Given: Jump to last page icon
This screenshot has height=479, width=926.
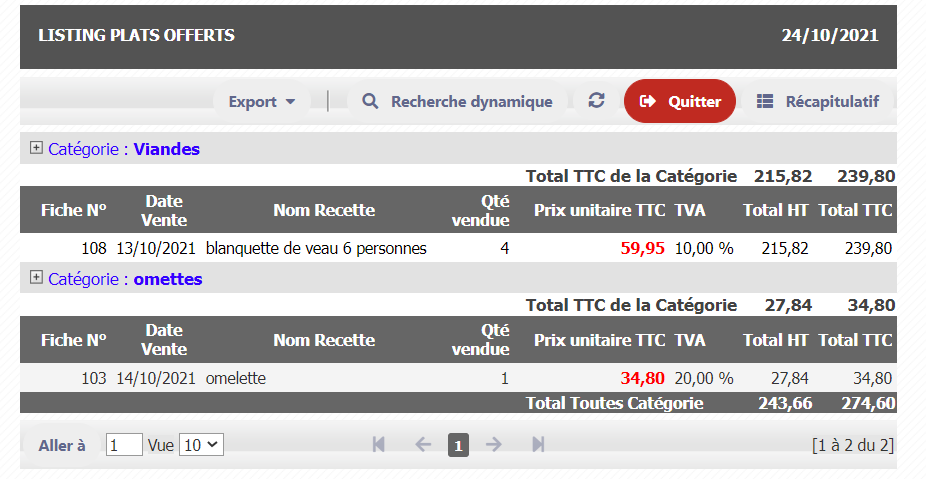Looking at the screenshot, I should click(x=538, y=445).
